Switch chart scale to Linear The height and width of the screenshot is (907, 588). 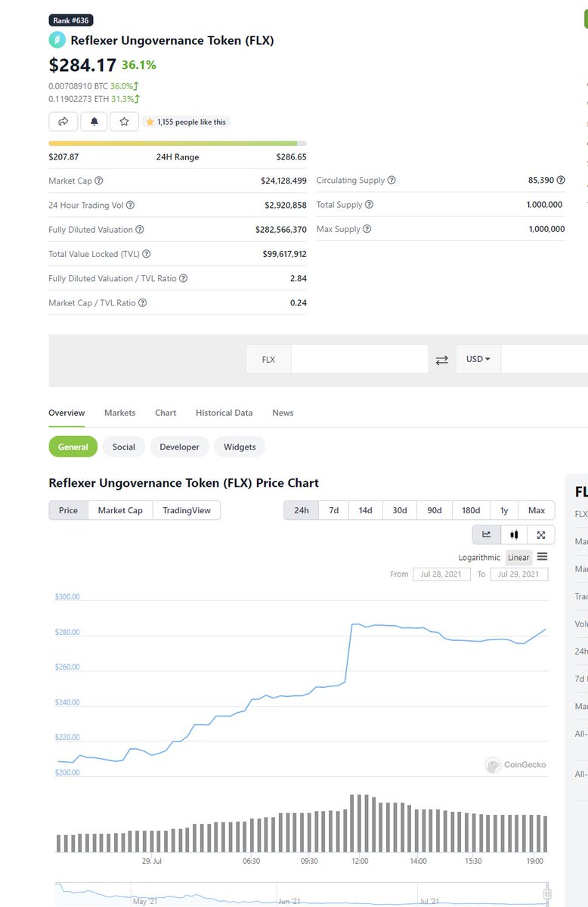point(518,558)
